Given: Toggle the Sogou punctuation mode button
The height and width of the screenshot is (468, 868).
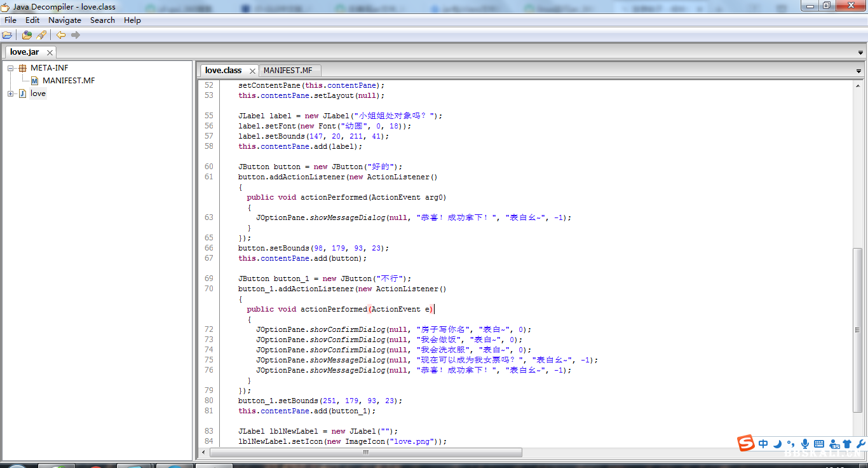Looking at the screenshot, I should (x=790, y=444).
